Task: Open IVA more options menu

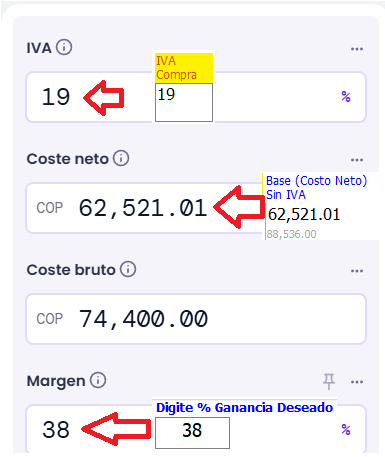Action: click(357, 49)
